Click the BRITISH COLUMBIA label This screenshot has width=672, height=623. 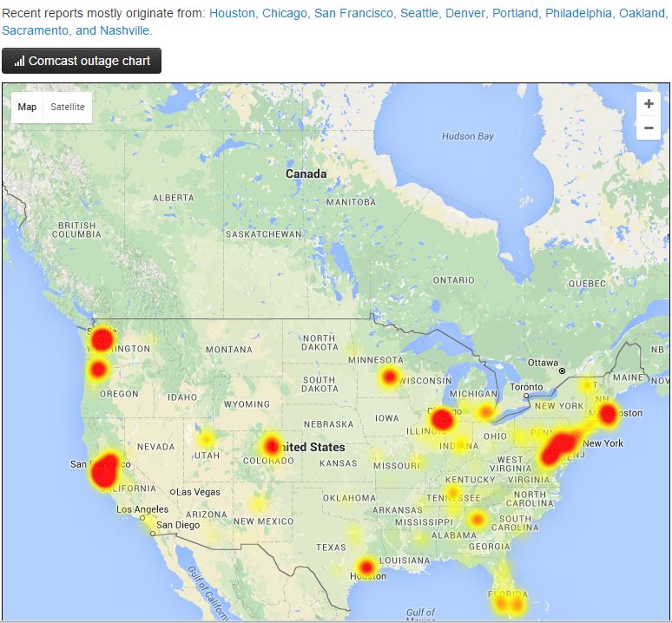[x=76, y=230]
